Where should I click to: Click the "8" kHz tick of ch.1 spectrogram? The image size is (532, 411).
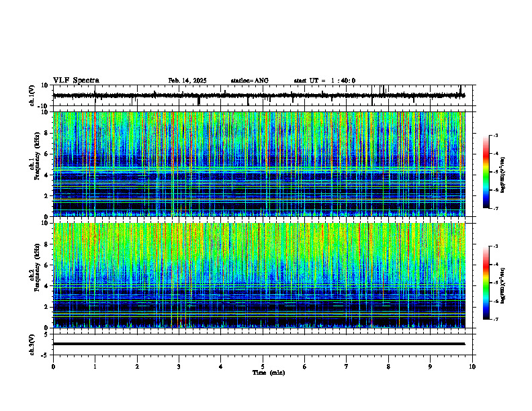[46, 133]
